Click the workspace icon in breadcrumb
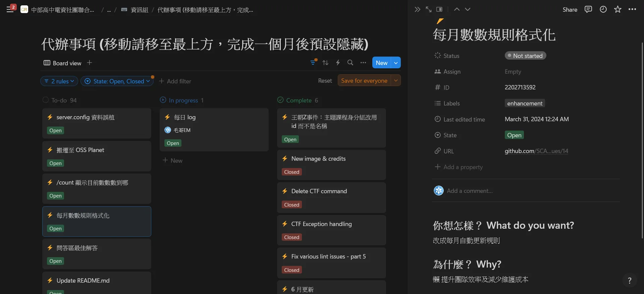 [x=24, y=10]
